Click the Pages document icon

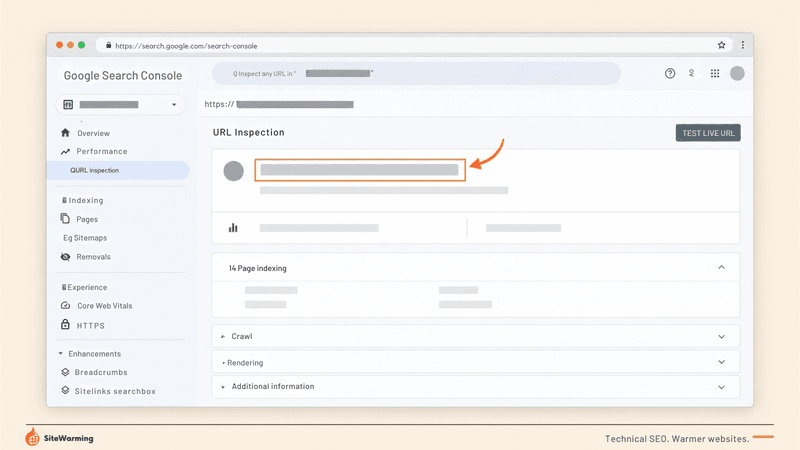65,219
